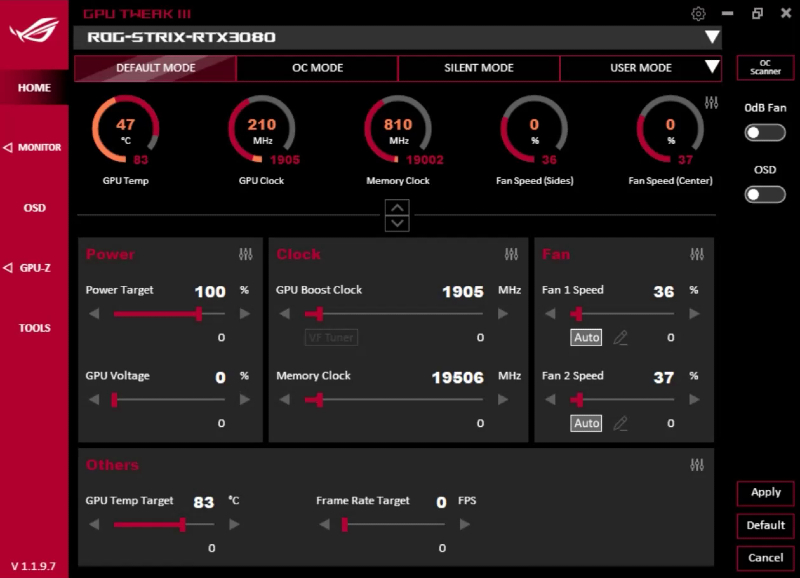Screen dimensions: 800x578
Task: Open the Others panel tuning sliders icon
Action: (x=697, y=464)
